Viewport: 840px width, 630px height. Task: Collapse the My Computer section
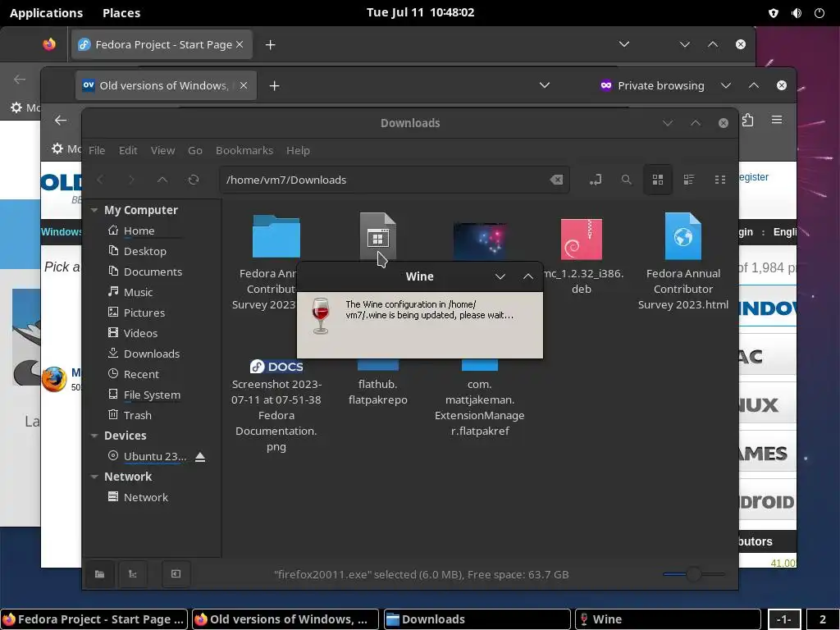pyautogui.click(x=94, y=210)
